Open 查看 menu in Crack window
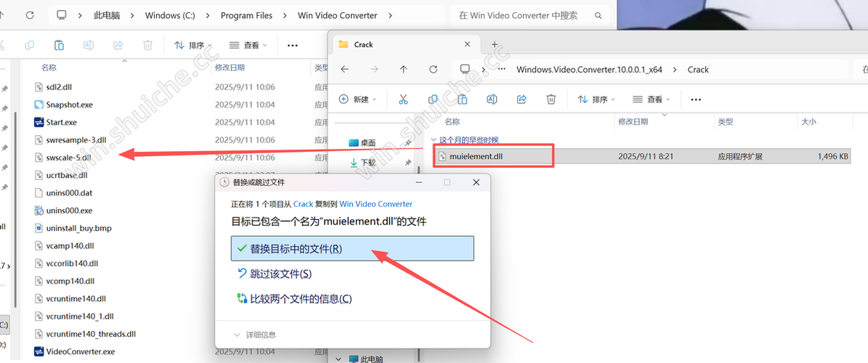Screen dimensions: 868x363 coord(652,99)
